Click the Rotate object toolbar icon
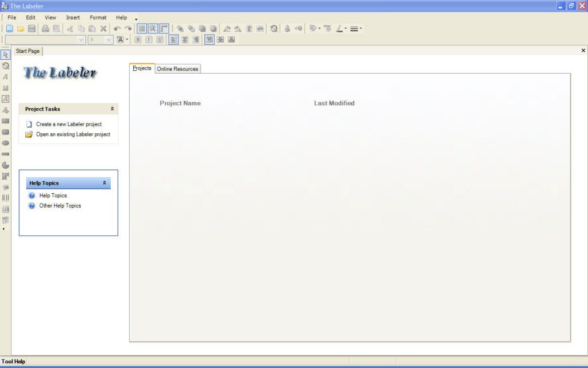This screenshot has width=588, height=368. [x=274, y=29]
